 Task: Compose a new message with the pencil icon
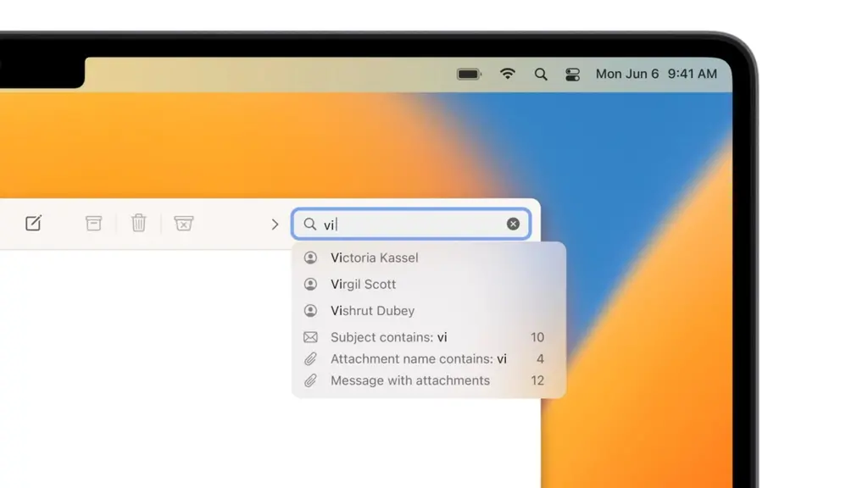pos(33,223)
